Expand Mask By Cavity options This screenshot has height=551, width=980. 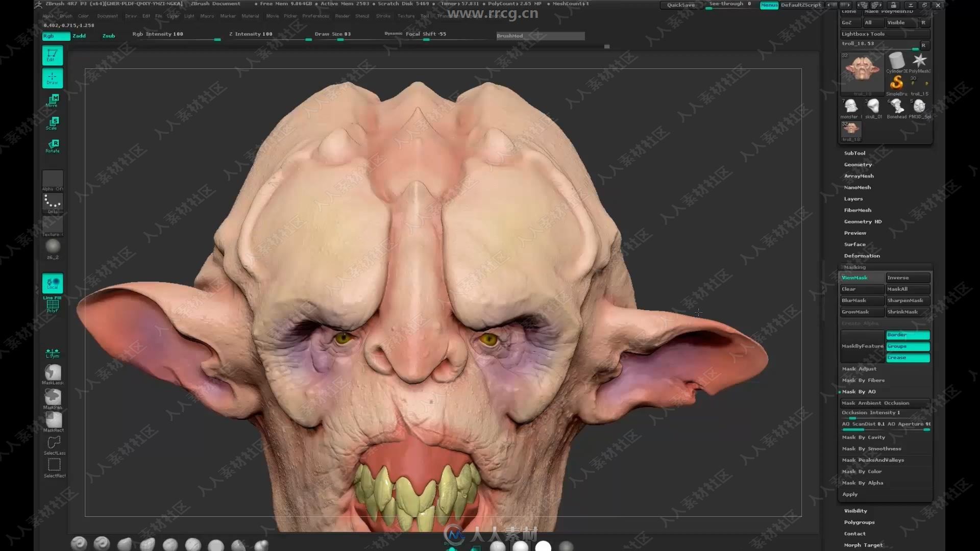point(864,437)
